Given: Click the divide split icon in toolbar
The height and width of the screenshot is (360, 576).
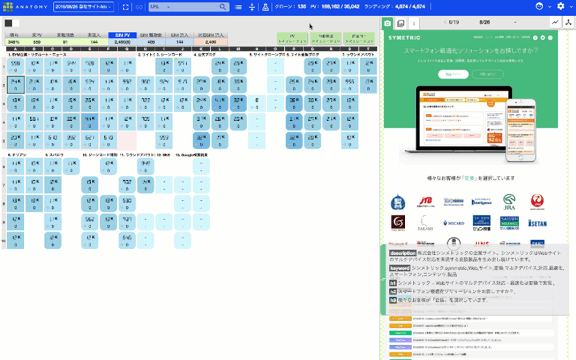Looking at the screenshot, I should 252,7.
